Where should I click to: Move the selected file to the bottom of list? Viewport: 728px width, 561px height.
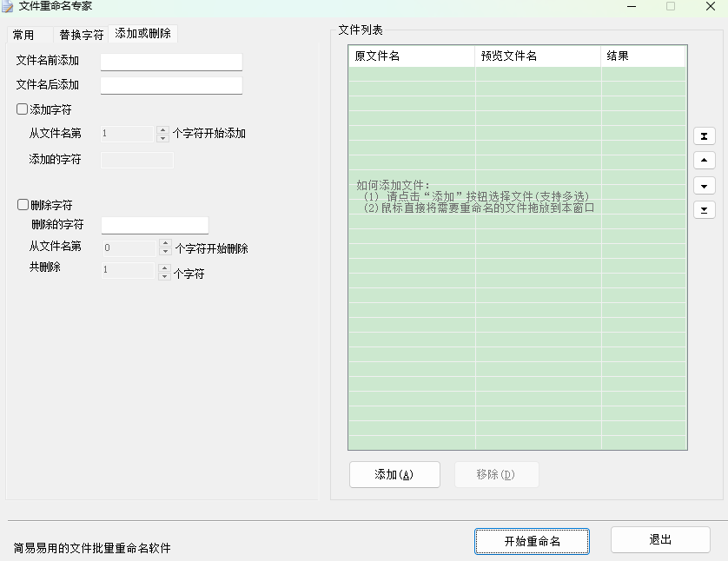[704, 209]
